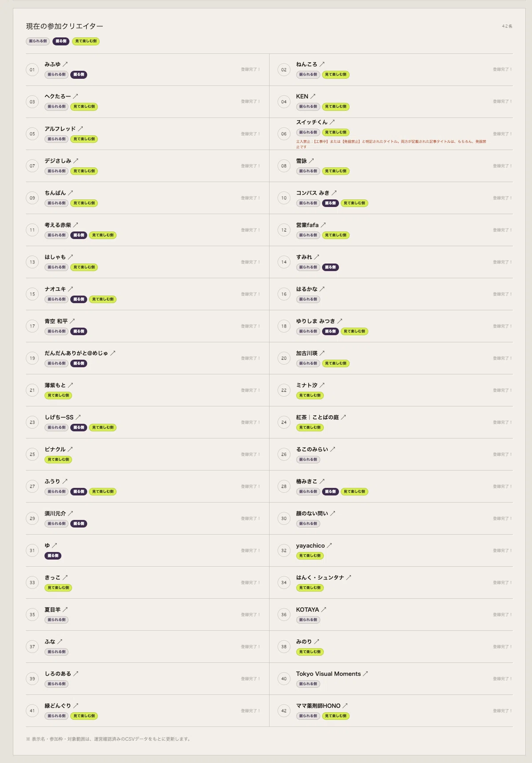
Task: Toggle the top 掘る側 filter pill
Action: [61, 41]
